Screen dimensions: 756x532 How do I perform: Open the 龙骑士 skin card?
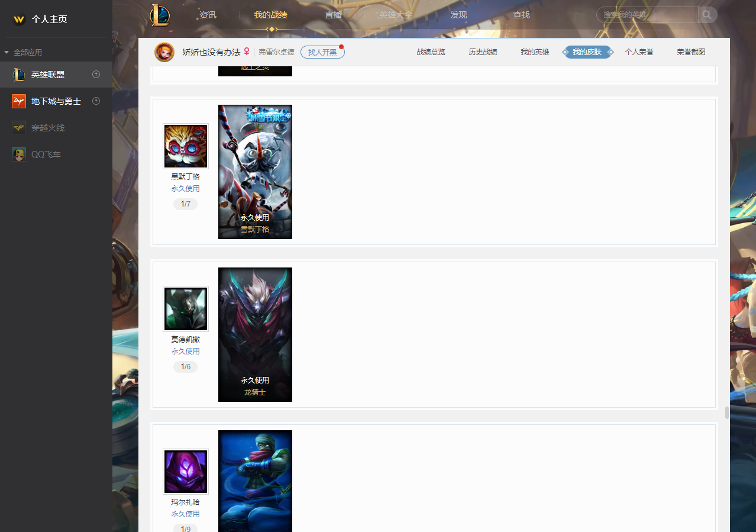point(255,334)
